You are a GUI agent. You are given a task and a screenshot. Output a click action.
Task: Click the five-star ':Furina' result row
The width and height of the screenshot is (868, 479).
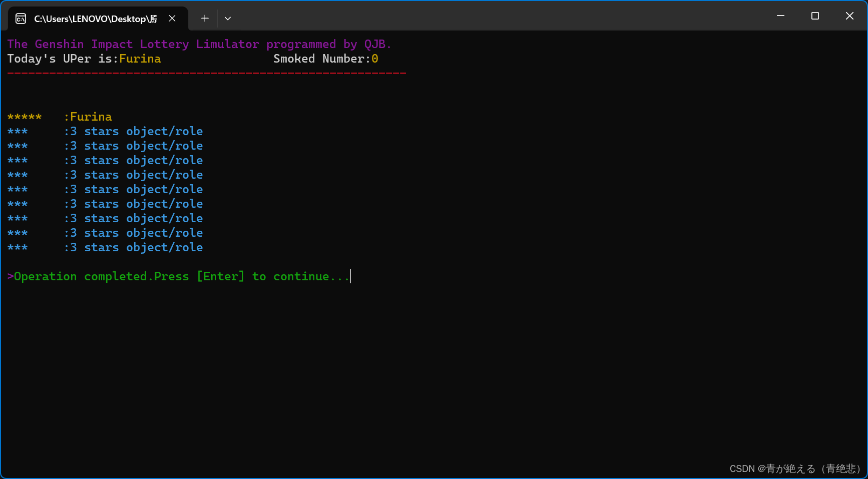[60, 117]
